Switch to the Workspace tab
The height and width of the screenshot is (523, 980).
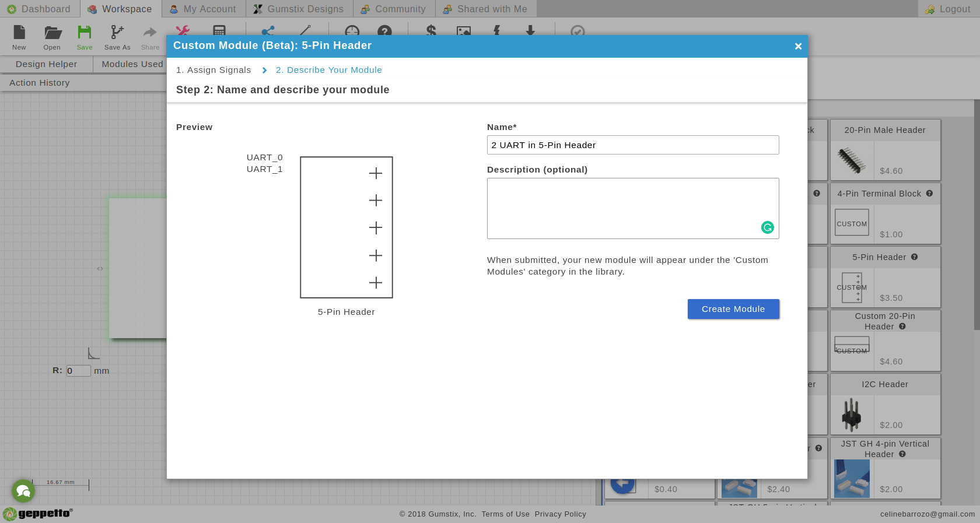tap(121, 9)
